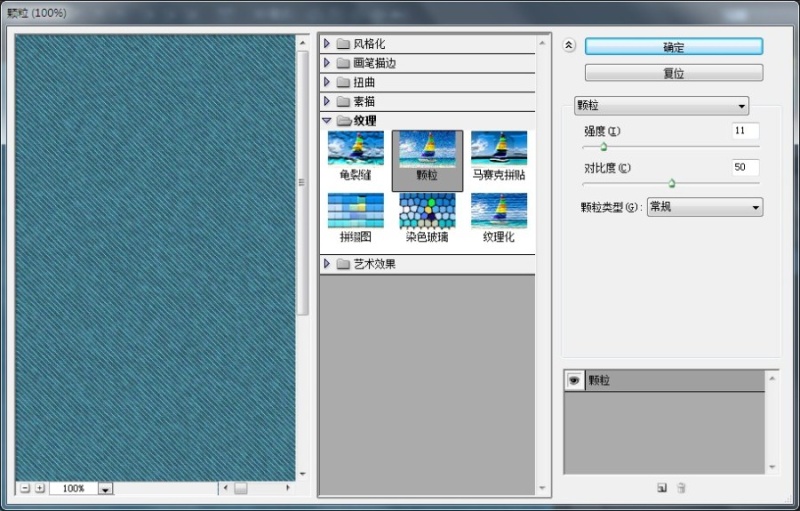Hide the 颗粒 effect layer eye icon
The width and height of the screenshot is (800, 511).
click(574, 380)
